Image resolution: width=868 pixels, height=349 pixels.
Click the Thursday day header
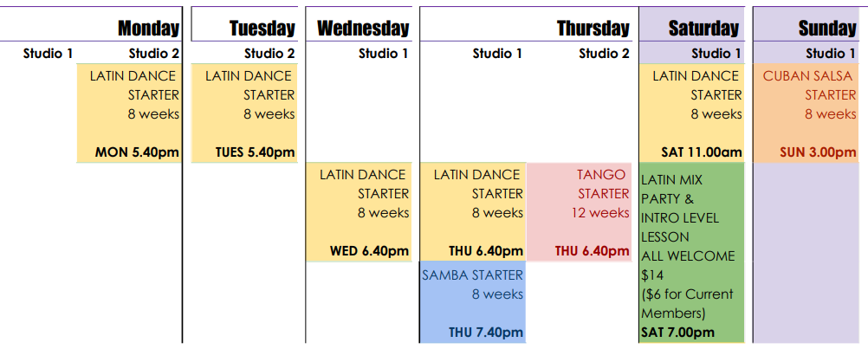pyautogui.click(x=593, y=28)
